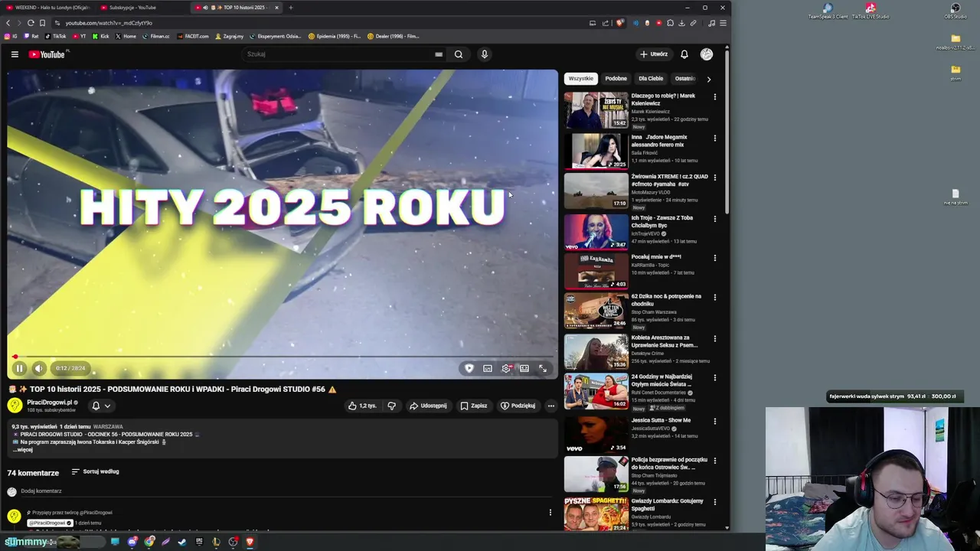Open the account avatar menu
This screenshot has width=980, height=551.
pyautogui.click(x=707, y=54)
